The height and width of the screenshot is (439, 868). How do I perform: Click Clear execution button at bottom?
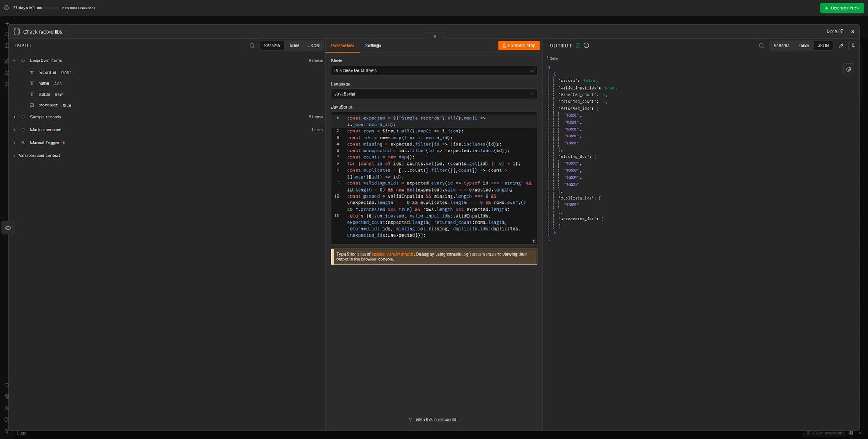(825, 433)
